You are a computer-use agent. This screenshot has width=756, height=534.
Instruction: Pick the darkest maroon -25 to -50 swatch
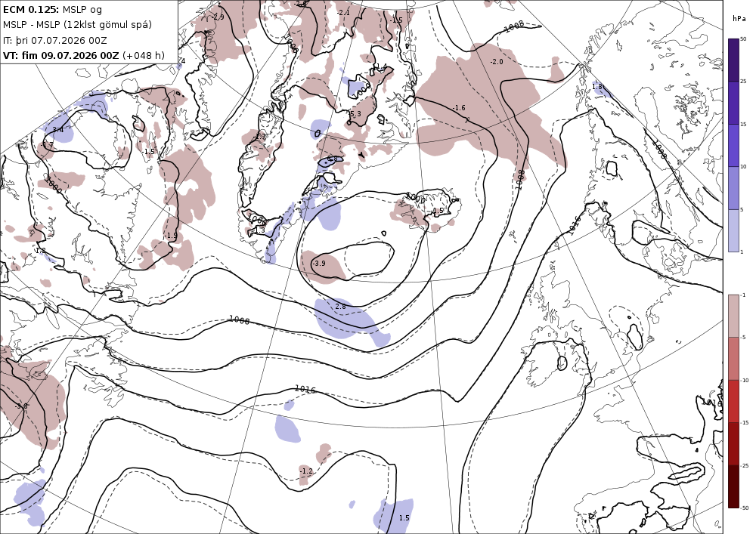733,486
